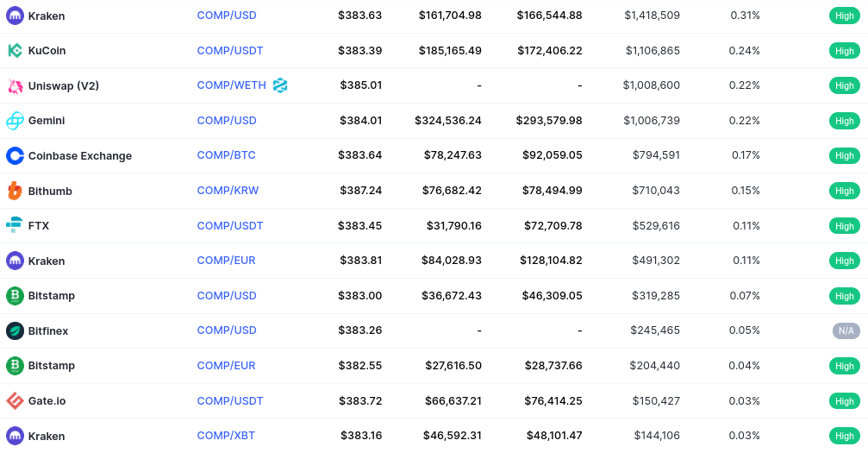Click the Bitfinex leaf logo
Viewport: 868px width, 453px height.
point(15,331)
